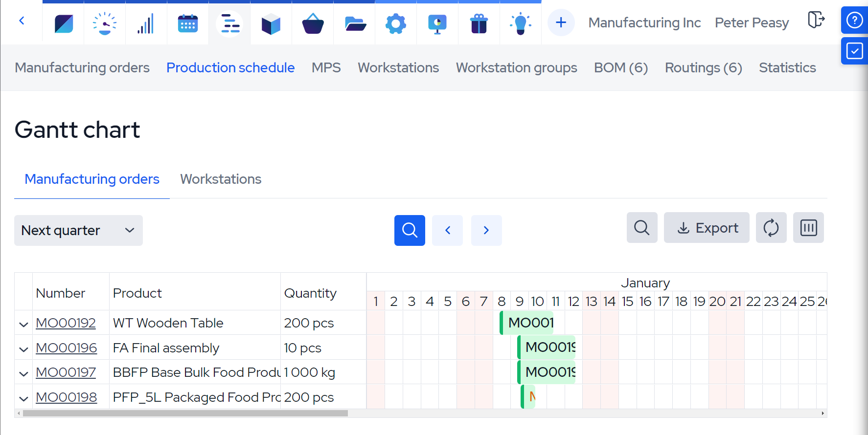The image size is (868, 435).
Task: Open the column chooser icon button
Action: [x=808, y=228]
